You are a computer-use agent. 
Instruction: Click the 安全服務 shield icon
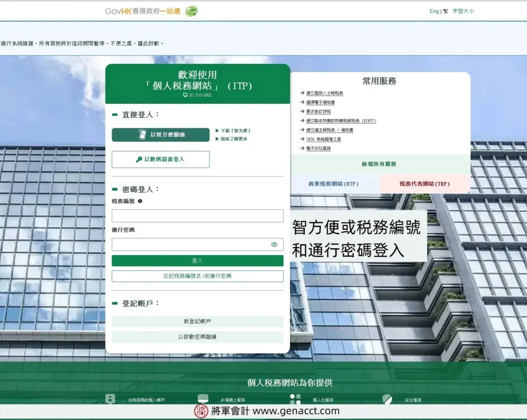pos(387,399)
